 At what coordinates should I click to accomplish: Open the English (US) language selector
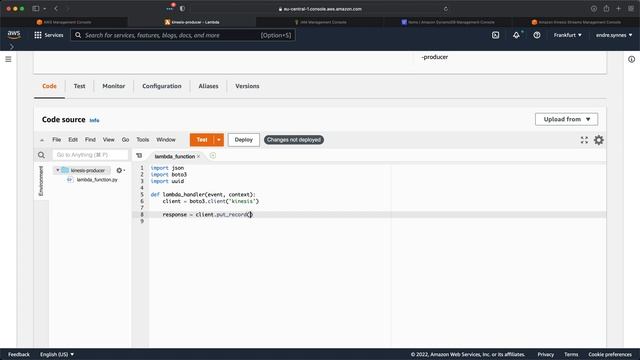coord(57,354)
